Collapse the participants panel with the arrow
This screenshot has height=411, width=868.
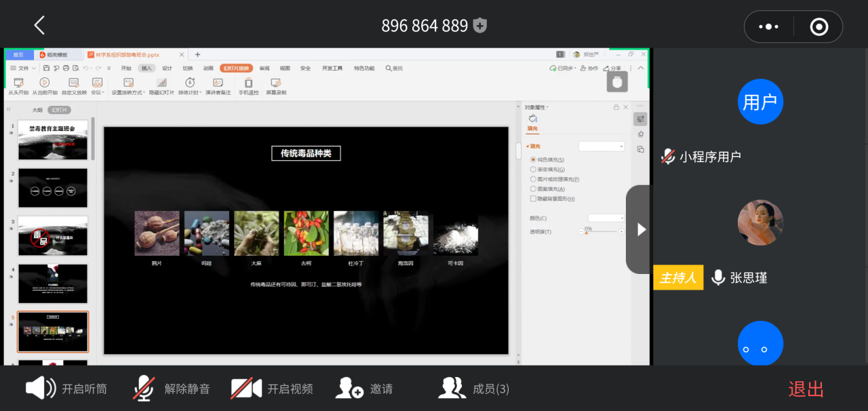pyautogui.click(x=641, y=230)
